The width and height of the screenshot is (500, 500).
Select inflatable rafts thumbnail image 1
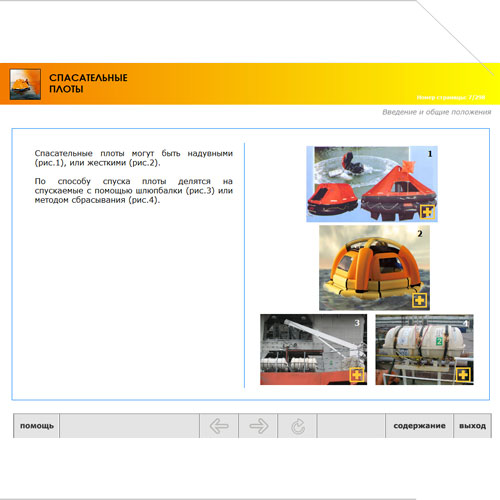coord(372,184)
